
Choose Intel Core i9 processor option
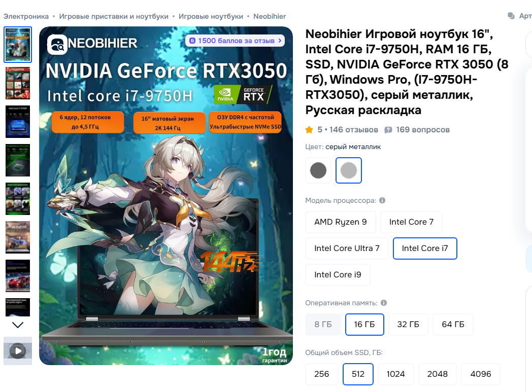click(338, 274)
